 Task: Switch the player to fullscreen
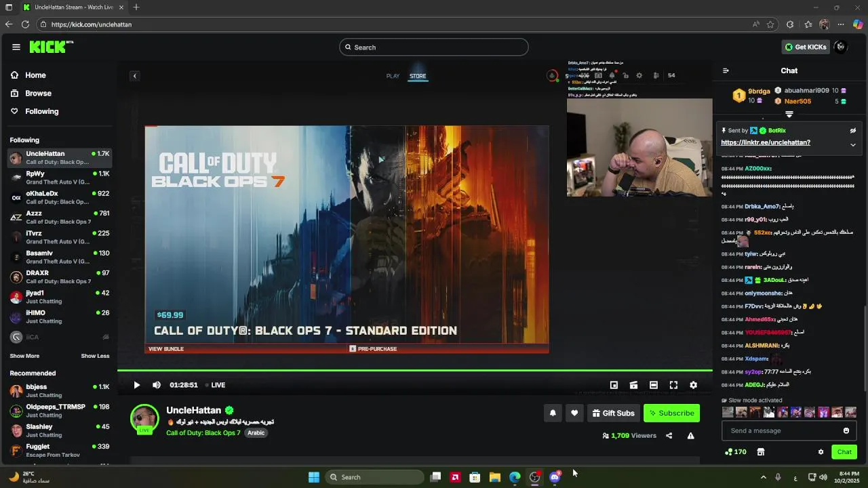tap(673, 385)
